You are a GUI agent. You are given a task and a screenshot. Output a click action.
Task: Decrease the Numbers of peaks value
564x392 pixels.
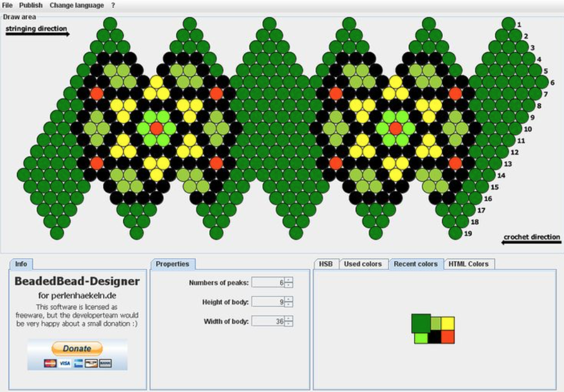click(289, 285)
